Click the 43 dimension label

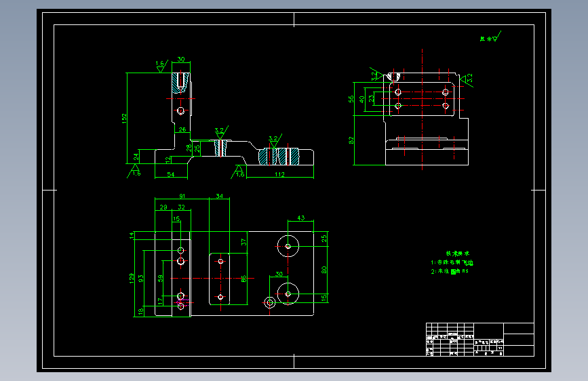pos(300,218)
